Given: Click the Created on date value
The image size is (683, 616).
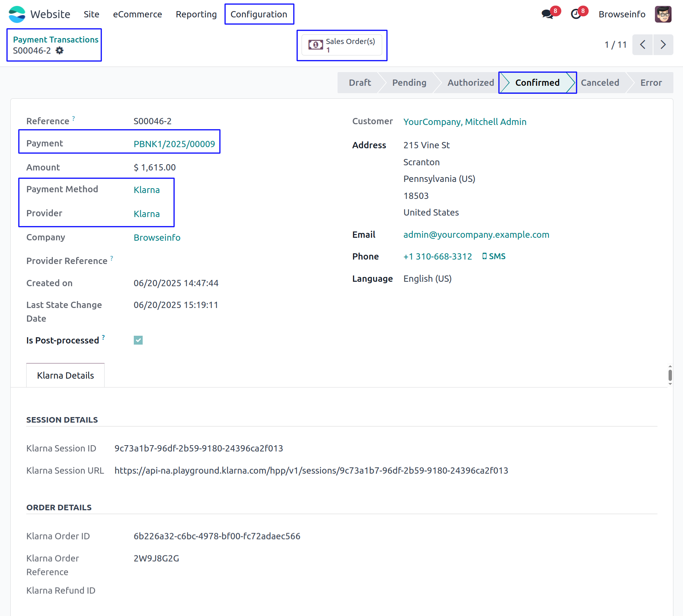Looking at the screenshot, I should tap(176, 283).
